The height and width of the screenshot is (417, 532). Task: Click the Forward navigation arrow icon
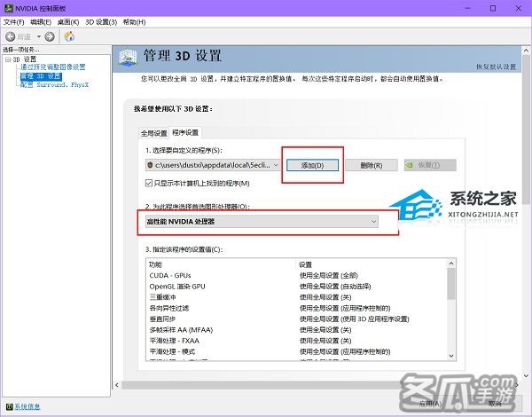click(50, 36)
